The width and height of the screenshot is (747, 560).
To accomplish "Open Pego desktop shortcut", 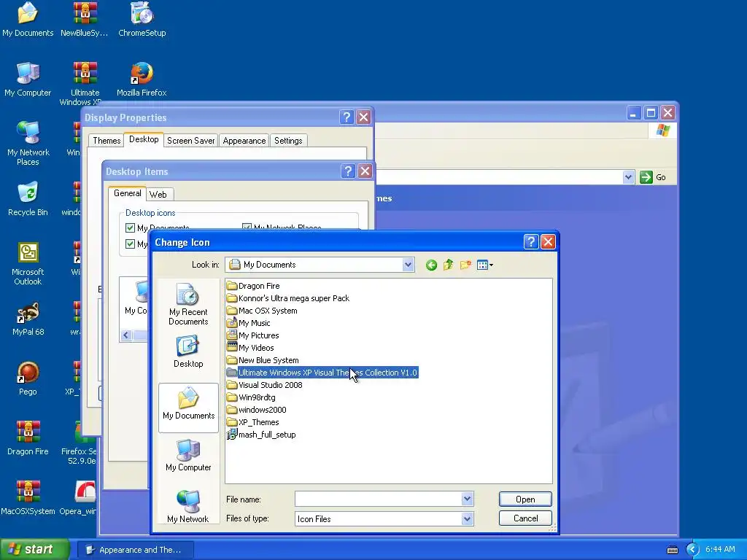I will (28, 379).
